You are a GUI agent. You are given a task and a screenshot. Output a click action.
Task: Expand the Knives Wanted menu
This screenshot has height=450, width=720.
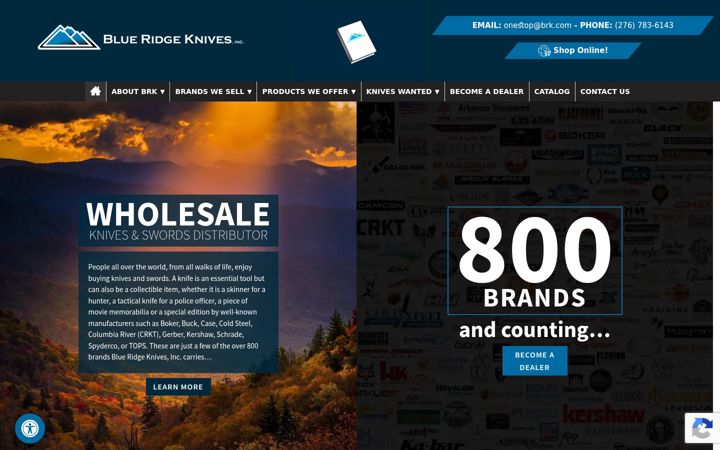pos(403,91)
